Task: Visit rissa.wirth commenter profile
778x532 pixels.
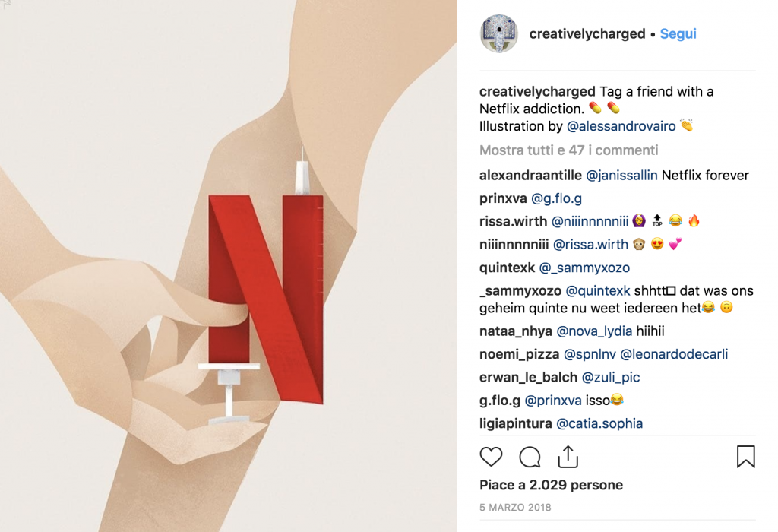Action: click(x=513, y=221)
